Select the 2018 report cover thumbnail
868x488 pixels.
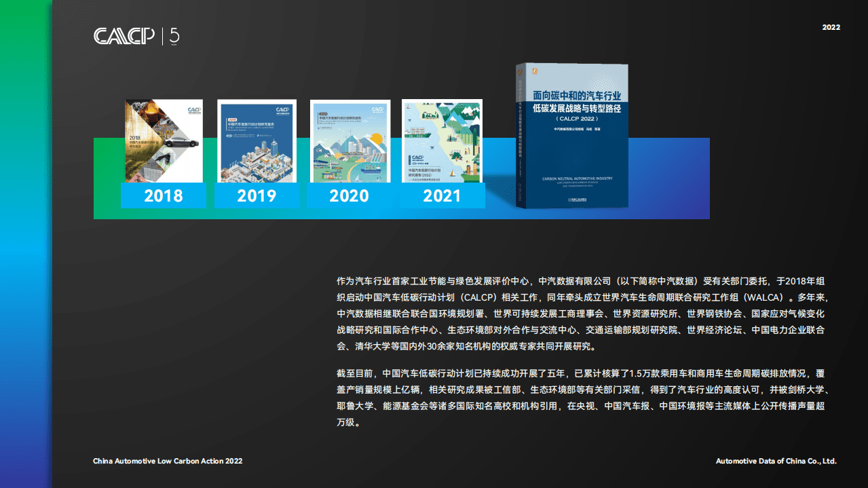click(x=163, y=140)
